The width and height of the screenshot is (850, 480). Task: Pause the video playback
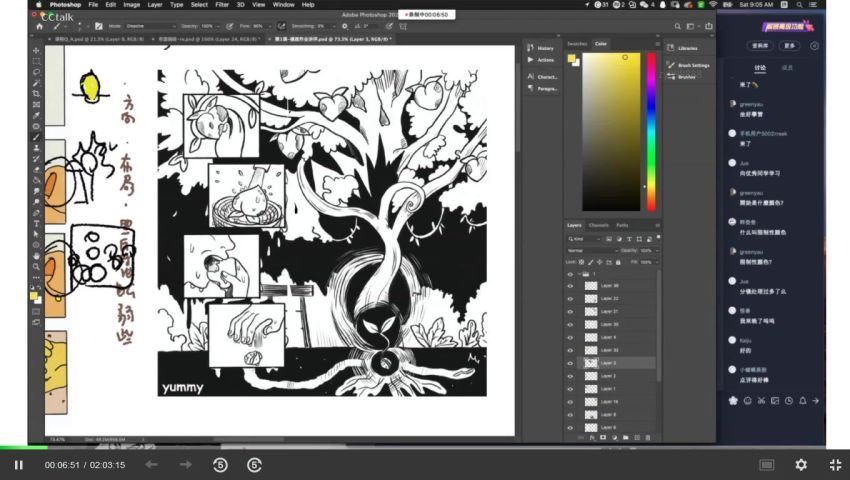[x=18, y=465]
